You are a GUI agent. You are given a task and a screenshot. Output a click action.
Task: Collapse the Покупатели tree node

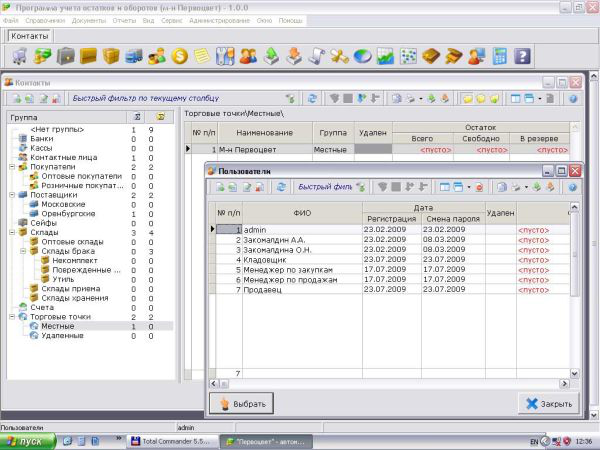12,167
